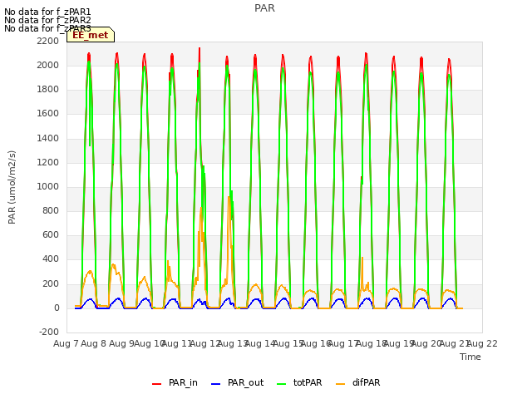
Task: Click the Aug 14 x-axis tick label
Action: 260,343
